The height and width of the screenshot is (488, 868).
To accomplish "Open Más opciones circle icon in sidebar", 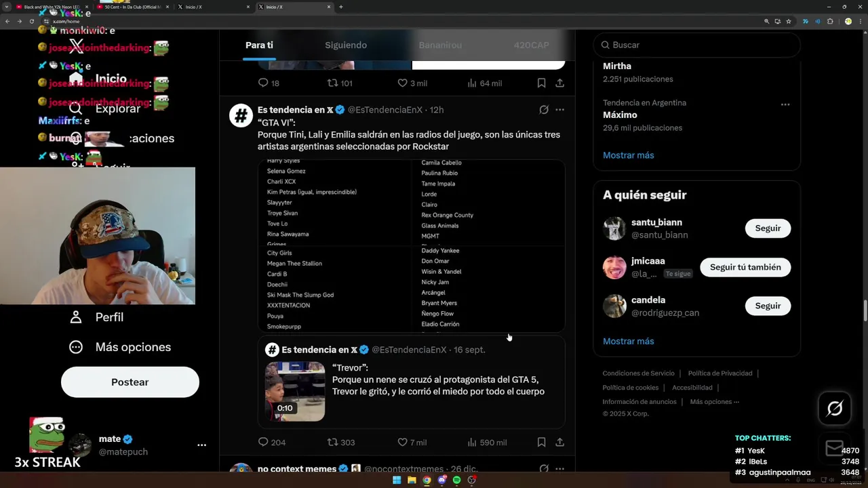I will point(76,347).
